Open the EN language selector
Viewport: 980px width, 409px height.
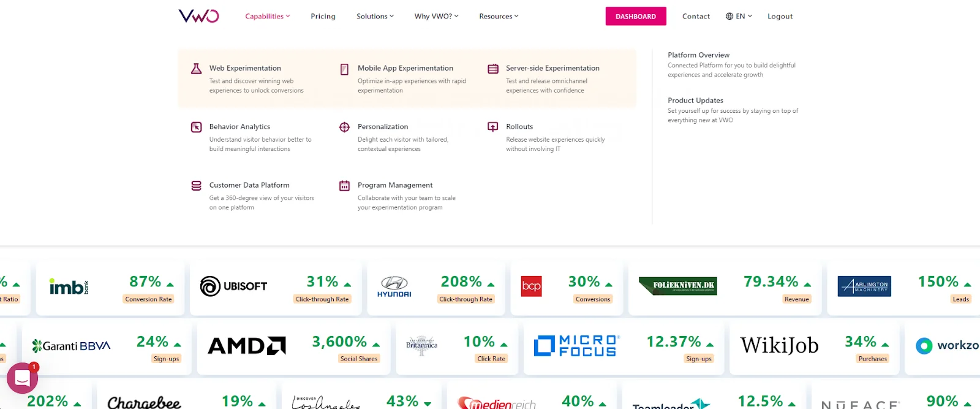739,17
